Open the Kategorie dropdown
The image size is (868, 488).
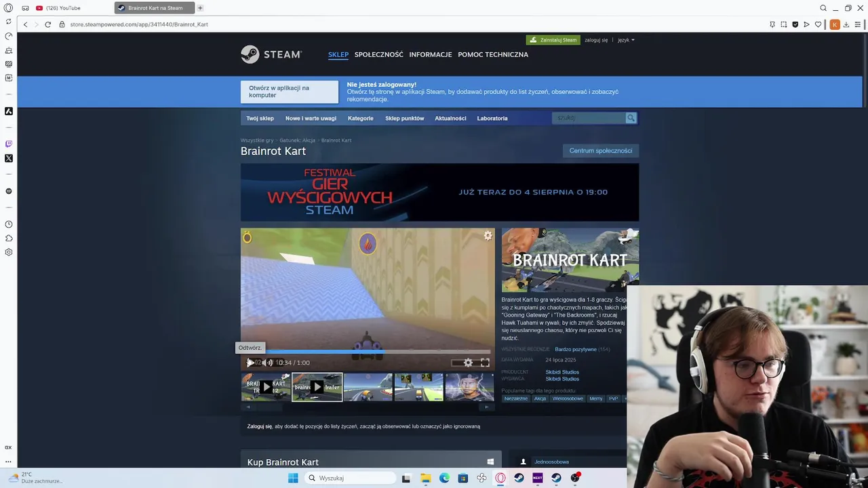click(361, 118)
